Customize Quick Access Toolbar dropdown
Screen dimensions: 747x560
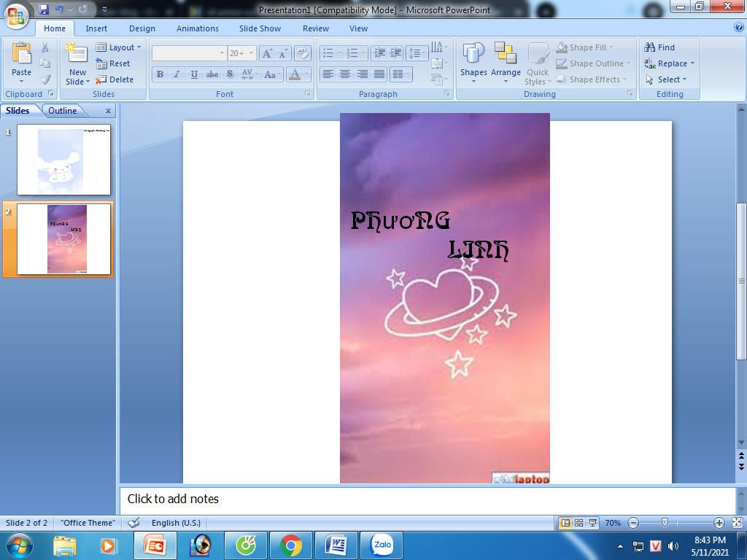click(x=105, y=9)
